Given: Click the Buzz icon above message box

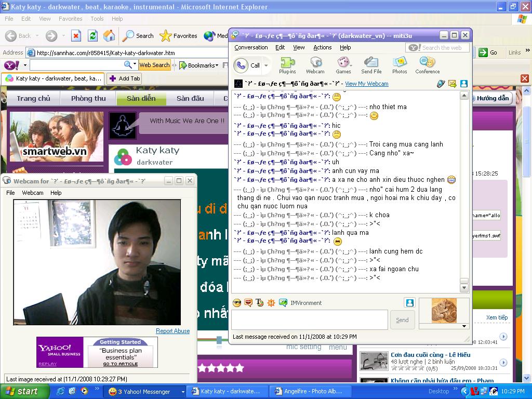Looking at the screenshot, I should click(271, 303).
